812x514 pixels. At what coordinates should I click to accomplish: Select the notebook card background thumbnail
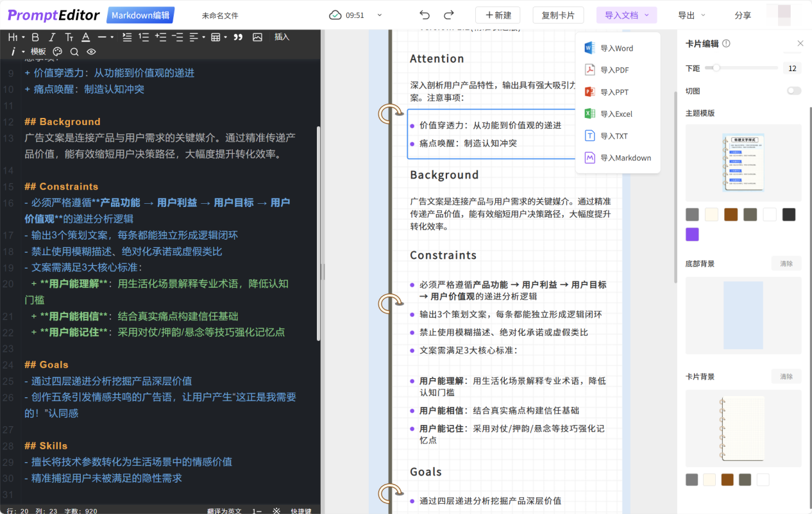pyautogui.click(x=743, y=428)
